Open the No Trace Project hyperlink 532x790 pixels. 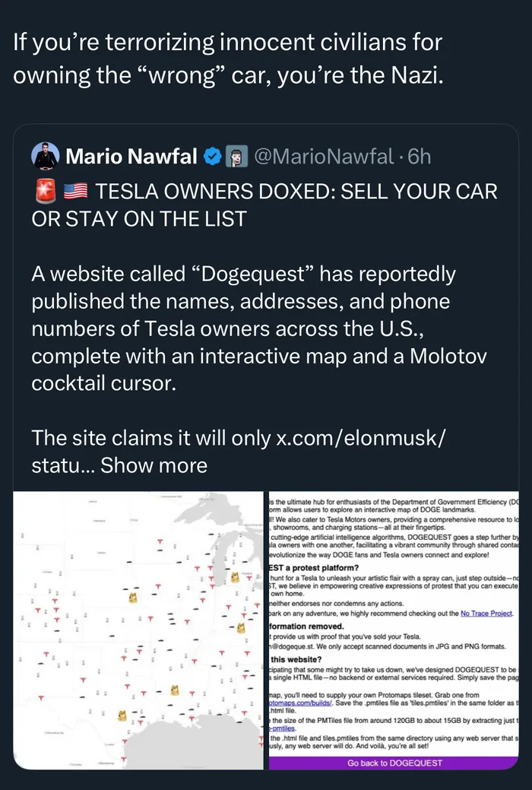(x=486, y=613)
